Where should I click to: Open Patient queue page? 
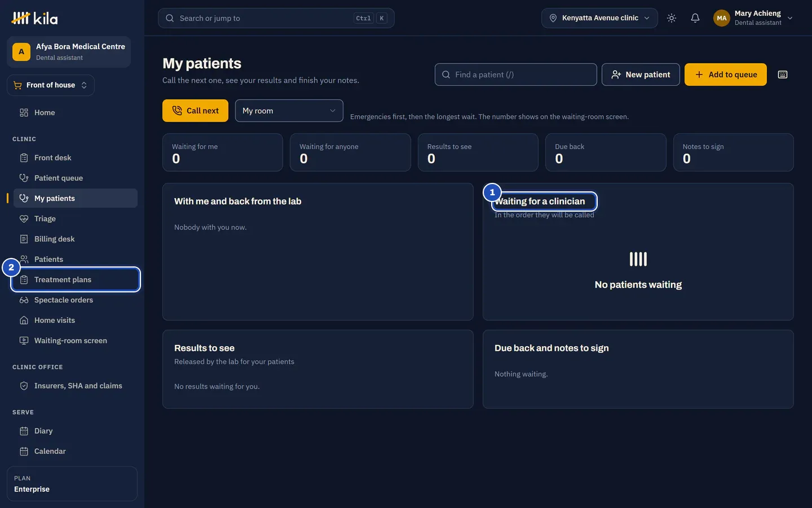(76, 178)
